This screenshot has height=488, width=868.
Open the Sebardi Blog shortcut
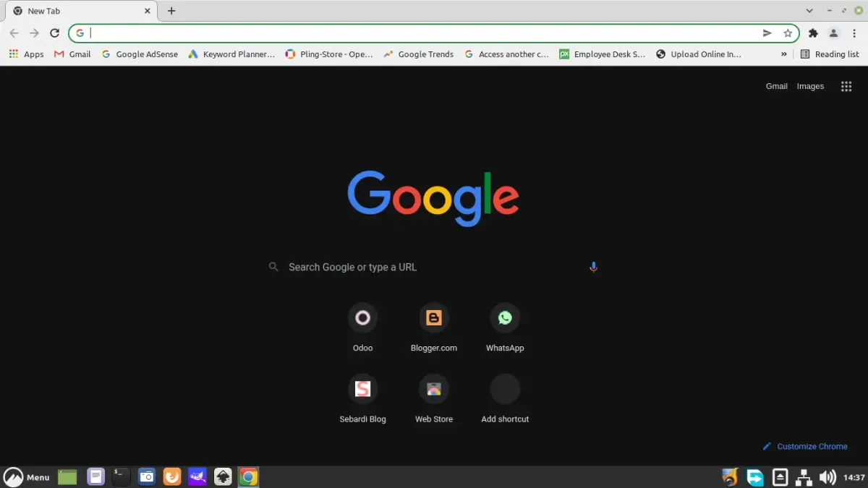362,399
